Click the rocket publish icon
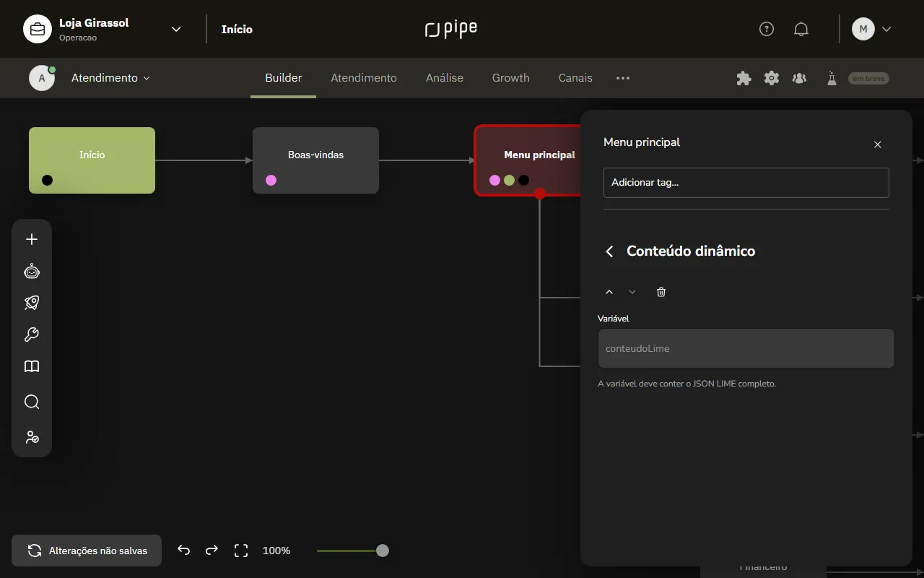924x578 pixels. [x=32, y=303]
